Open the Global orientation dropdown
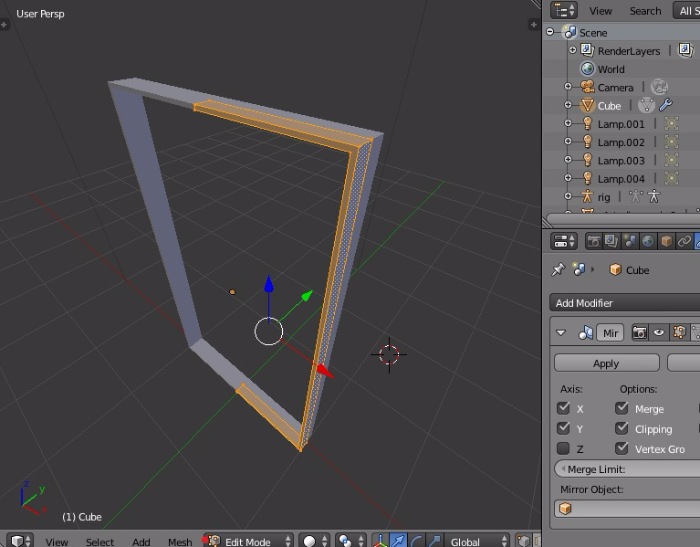Screen dimensions: 700x547 (477, 541)
